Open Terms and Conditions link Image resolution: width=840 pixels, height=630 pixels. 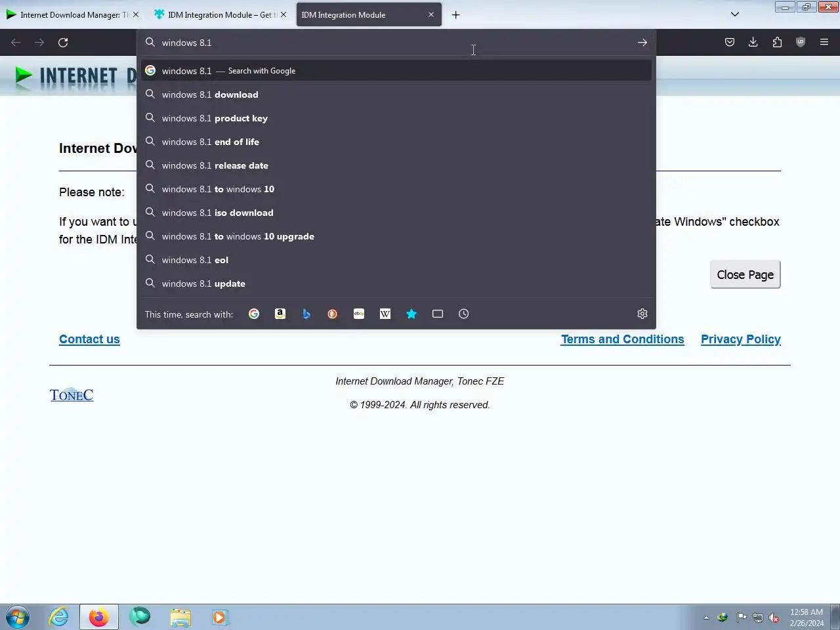coord(622,339)
